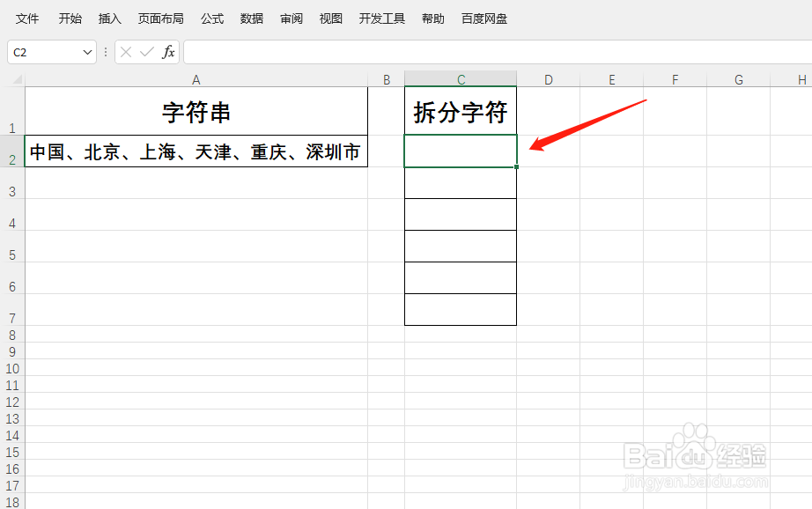
Task: Select column A header
Action: point(196,79)
